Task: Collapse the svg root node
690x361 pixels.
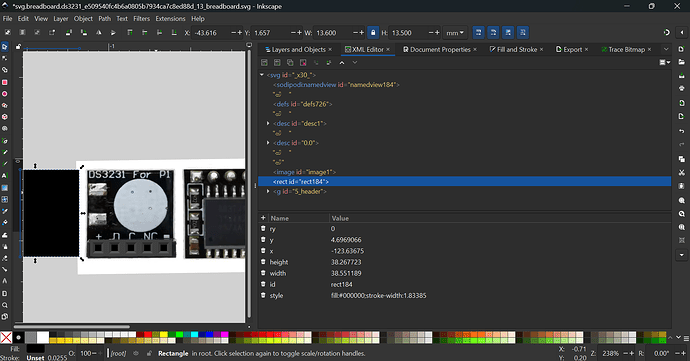Action: coord(262,75)
